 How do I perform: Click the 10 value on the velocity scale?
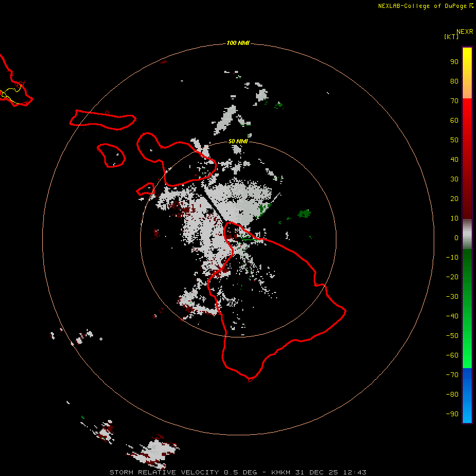click(x=454, y=218)
